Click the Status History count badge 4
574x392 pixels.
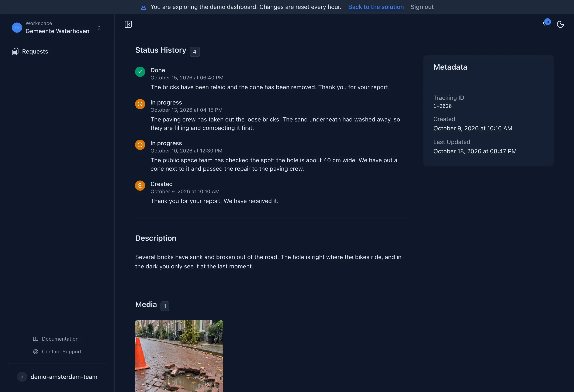click(x=195, y=52)
